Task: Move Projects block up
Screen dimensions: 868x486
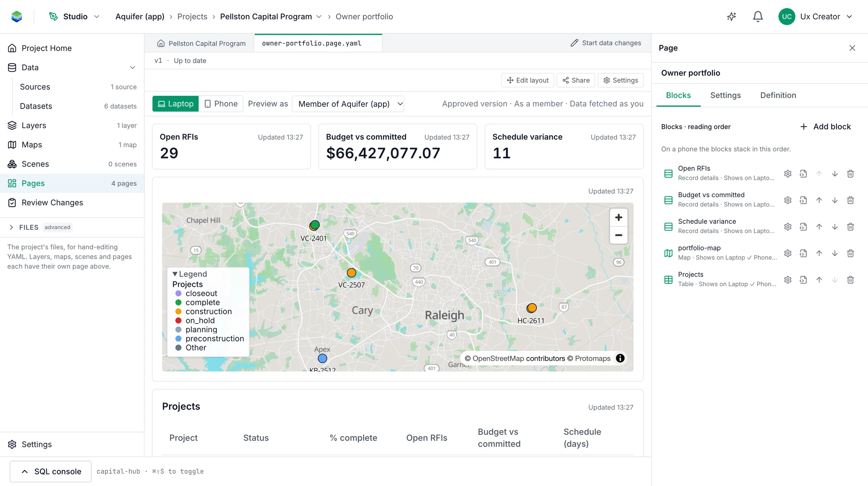Action: click(x=819, y=280)
